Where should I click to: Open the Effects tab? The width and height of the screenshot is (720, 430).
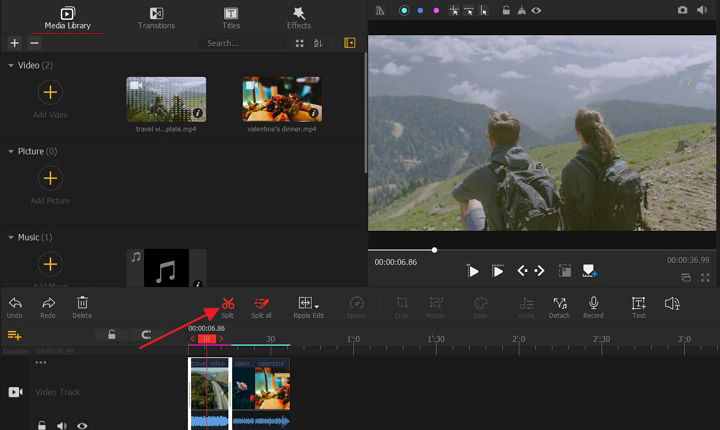pyautogui.click(x=298, y=17)
